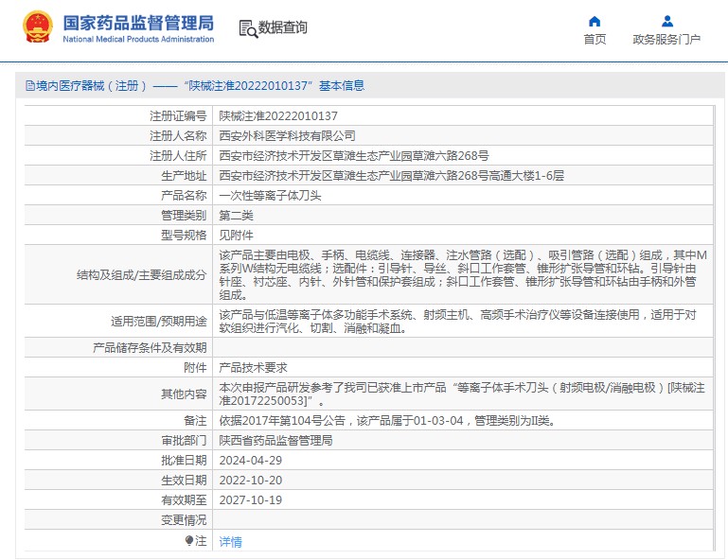Select effective date 2022-10-20
The width and height of the screenshot is (728, 560).
(250, 481)
